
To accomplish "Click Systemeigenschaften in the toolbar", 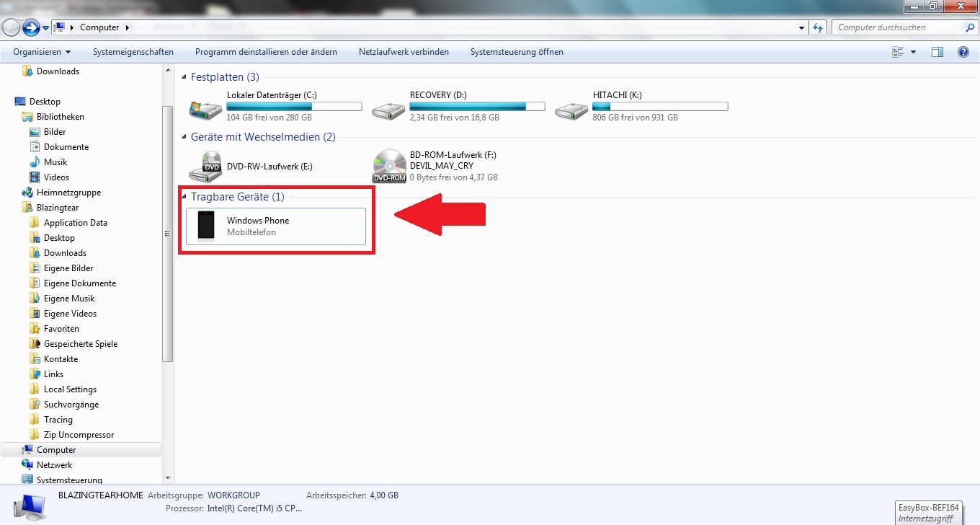I will [x=133, y=52].
